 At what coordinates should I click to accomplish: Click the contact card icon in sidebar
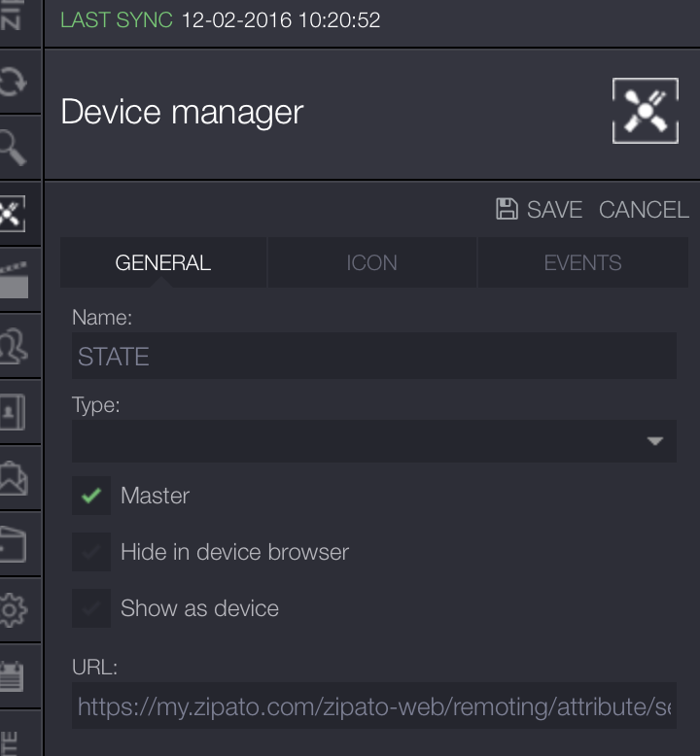click(14, 411)
